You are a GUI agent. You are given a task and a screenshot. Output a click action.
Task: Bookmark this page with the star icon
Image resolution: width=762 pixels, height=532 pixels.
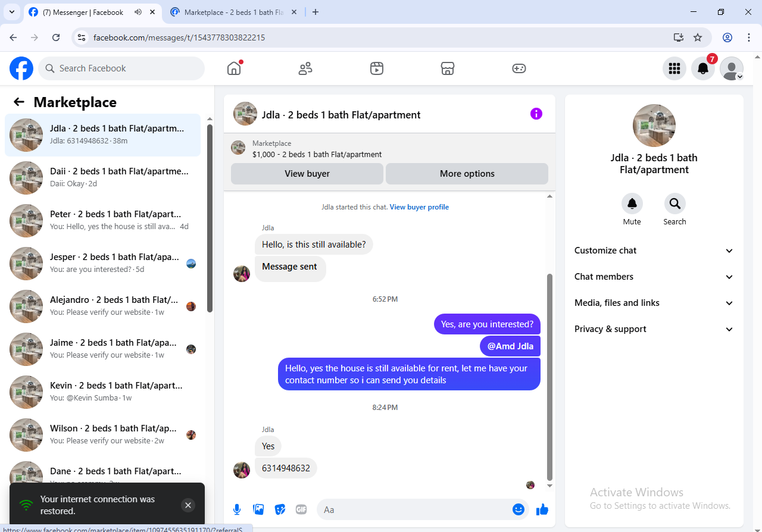coord(698,37)
